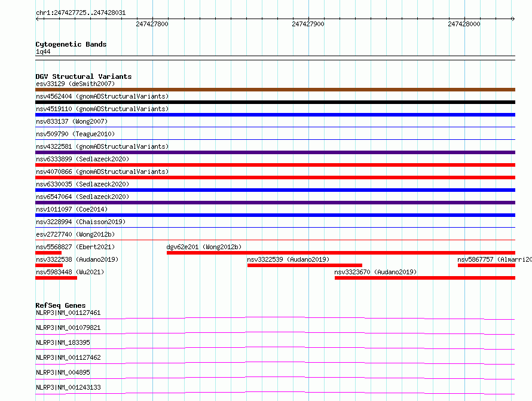
Task: Click the 1q44 cytogenetic band label
Action: [43, 52]
